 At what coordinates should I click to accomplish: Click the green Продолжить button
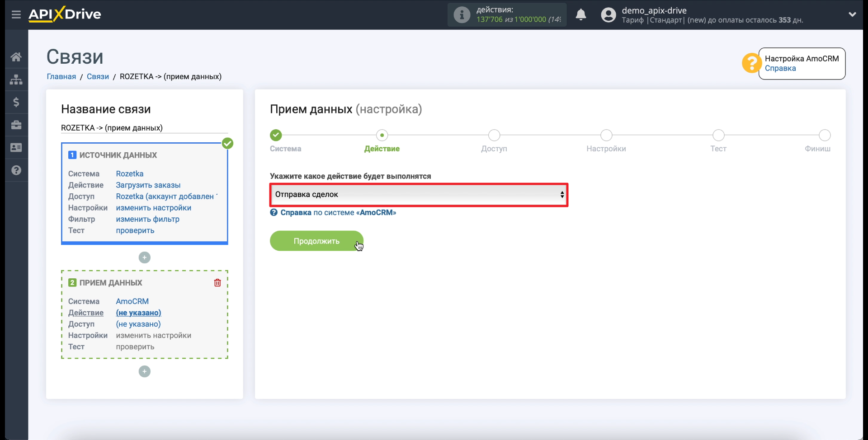[316, 241]
